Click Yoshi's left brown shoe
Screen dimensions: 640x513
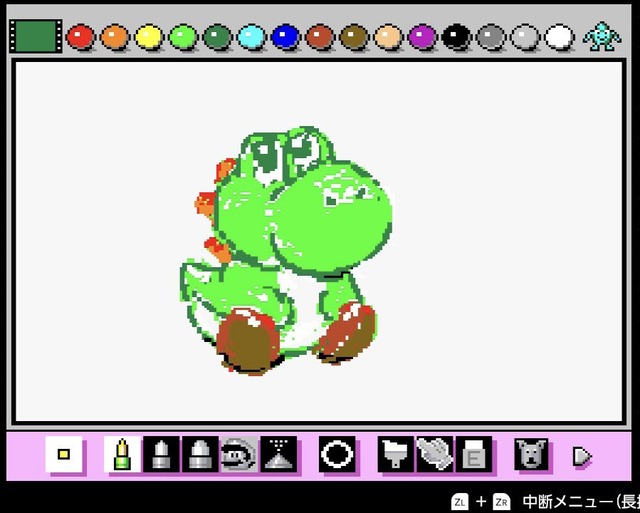pyautogui.click(x=248, y=341)
